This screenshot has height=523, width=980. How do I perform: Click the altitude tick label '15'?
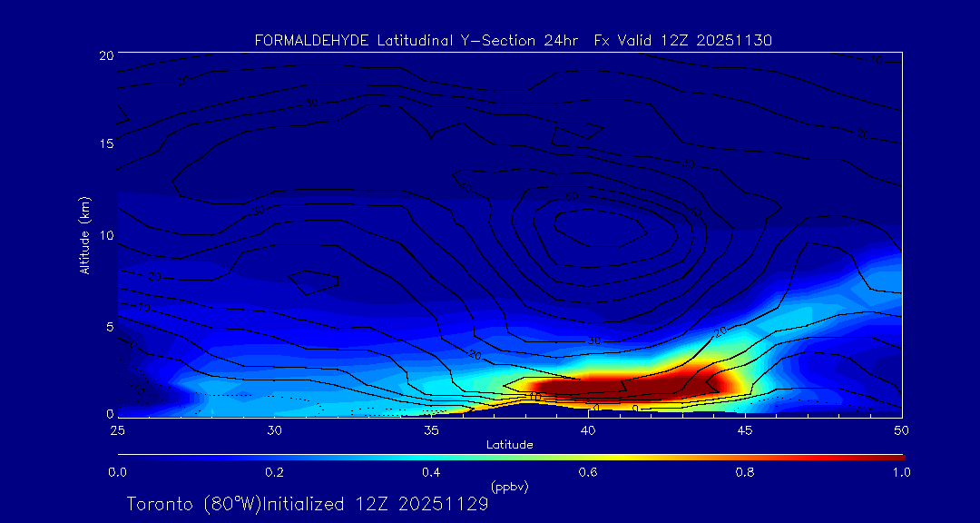click(x=106, y=143)
